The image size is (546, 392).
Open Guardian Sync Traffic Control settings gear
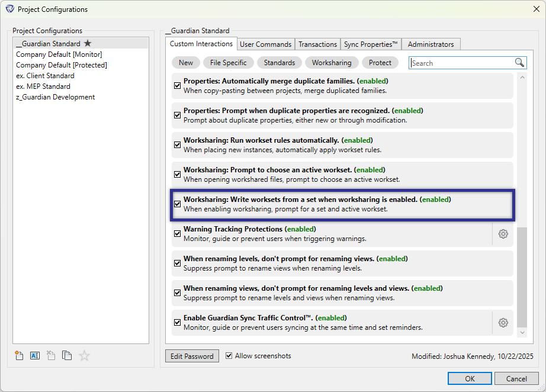point(503,323)
